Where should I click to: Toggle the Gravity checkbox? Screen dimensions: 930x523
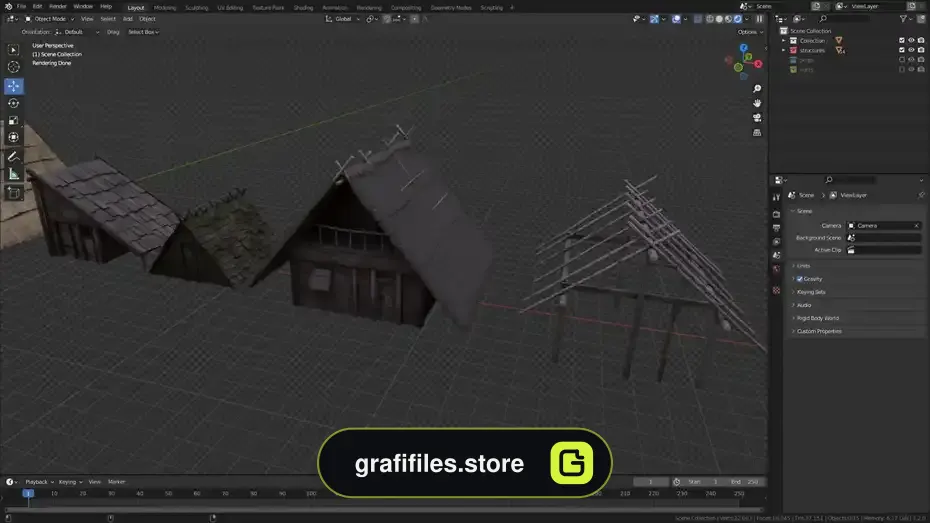800,279
